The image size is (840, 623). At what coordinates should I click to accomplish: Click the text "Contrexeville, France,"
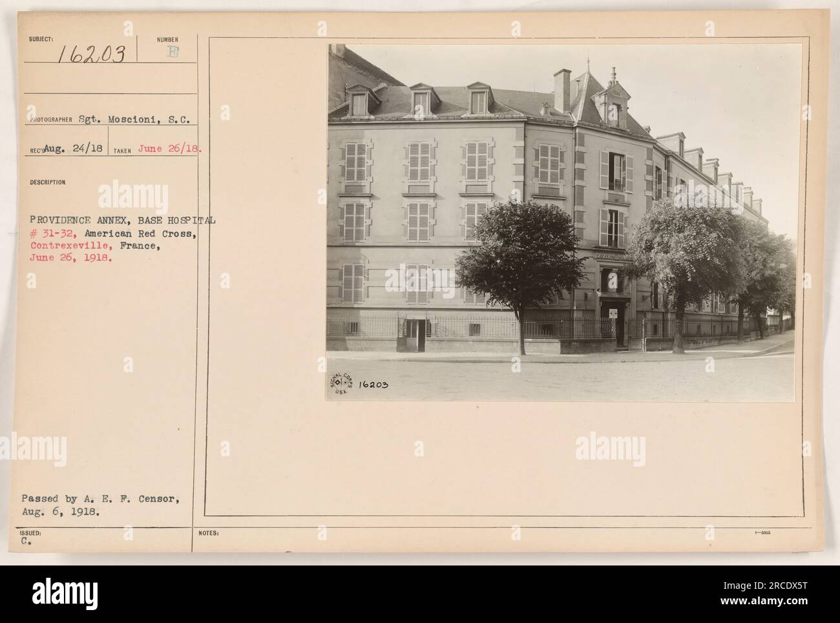point(94,246)
